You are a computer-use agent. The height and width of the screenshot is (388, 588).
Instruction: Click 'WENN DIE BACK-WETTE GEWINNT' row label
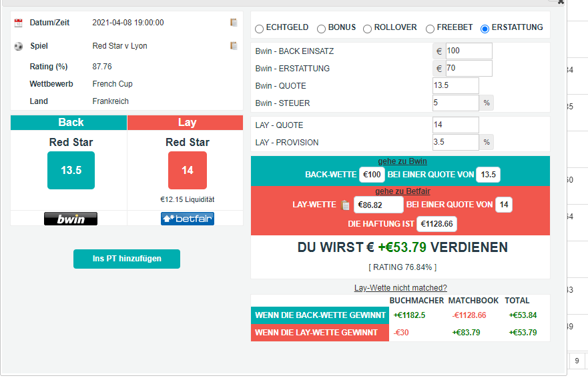320,315
